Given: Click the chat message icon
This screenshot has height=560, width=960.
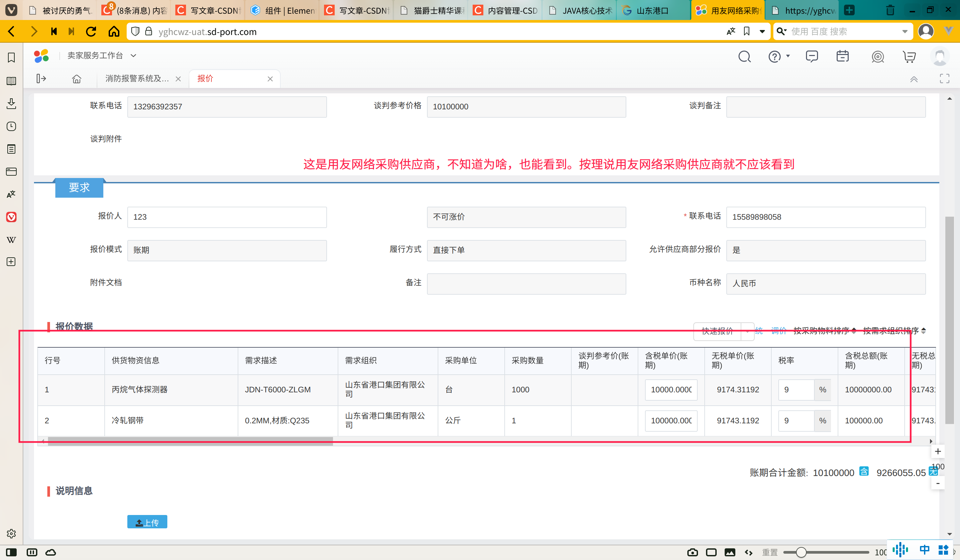Looking at the screenshot, I should [811, 56].
